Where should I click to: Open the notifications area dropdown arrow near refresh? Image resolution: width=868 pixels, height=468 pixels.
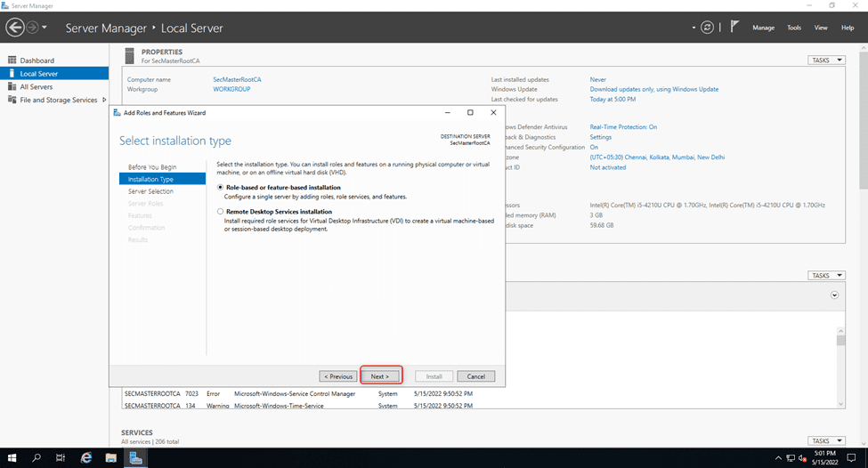694,27
